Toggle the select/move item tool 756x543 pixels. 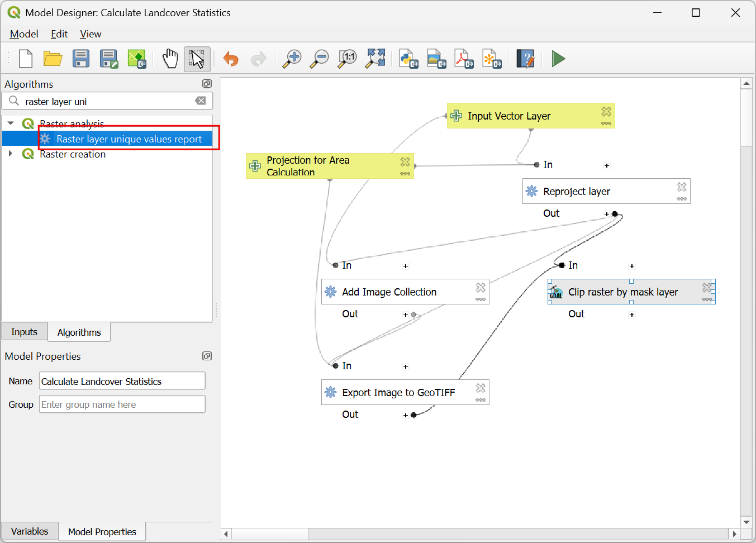[197, 59]
